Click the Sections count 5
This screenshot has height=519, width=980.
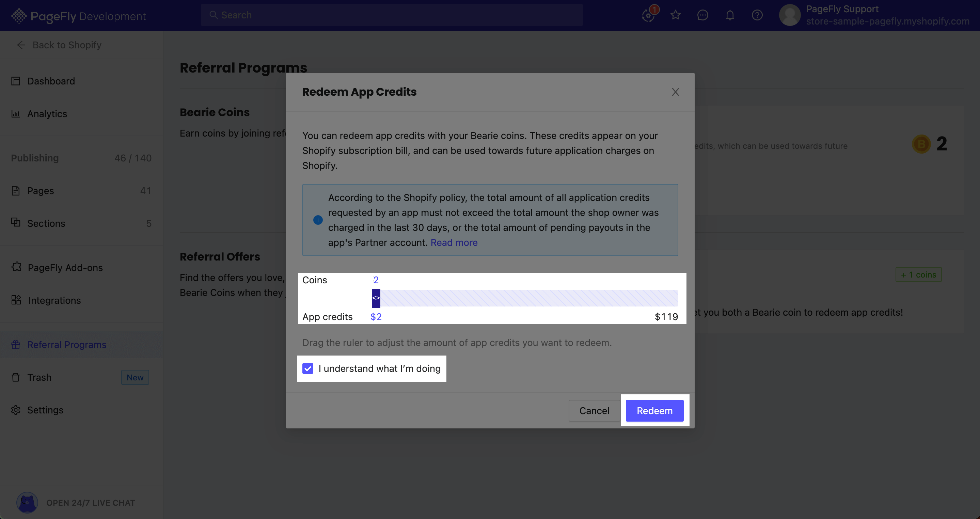click(x=149, y=223)
